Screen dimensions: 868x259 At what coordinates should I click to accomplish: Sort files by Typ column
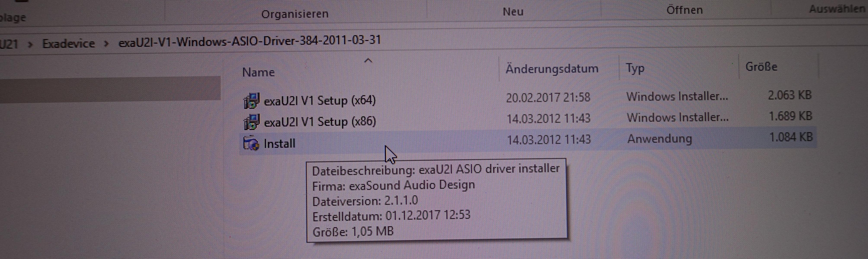point(635,68)
